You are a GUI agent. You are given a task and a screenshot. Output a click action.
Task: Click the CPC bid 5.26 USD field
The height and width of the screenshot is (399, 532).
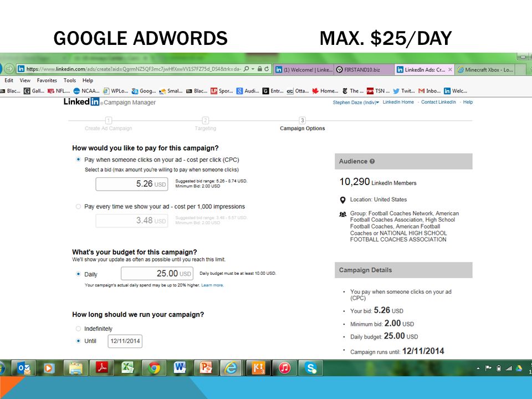click(132, 184)
